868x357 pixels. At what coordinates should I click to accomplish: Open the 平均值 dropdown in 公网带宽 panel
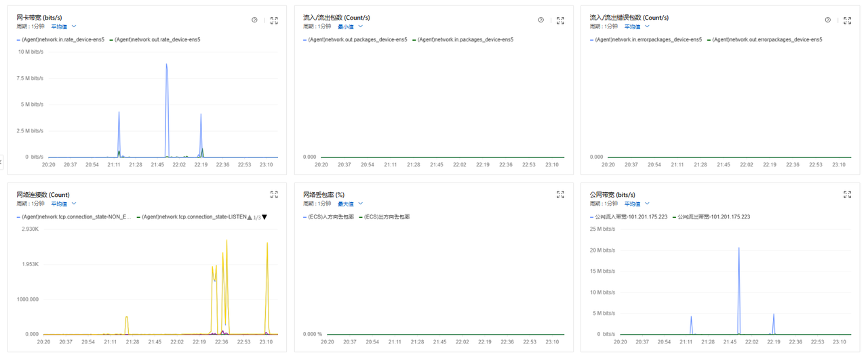pos(637,204)
